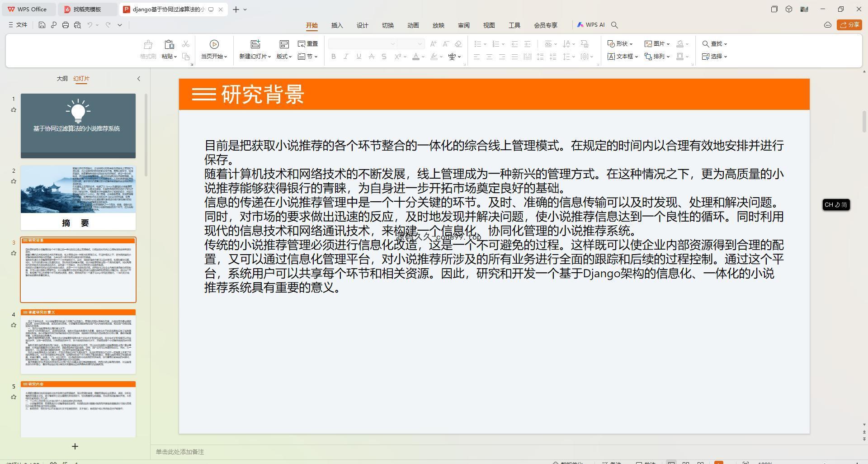Start slideshow from current slide play icon

point(214,44)
